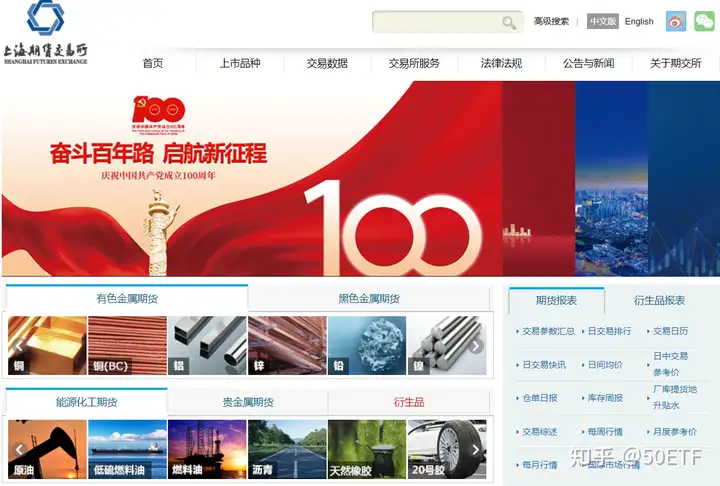
Task: Open the 天然橡胶 natural rubber thumbnail
Action: 367,449
